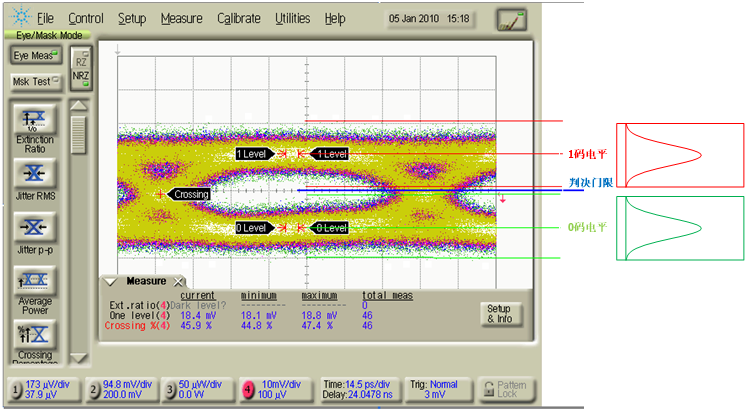Viewport: 748px width, 413px height.
Task: Open the File menu
Action: coord(45,19)
